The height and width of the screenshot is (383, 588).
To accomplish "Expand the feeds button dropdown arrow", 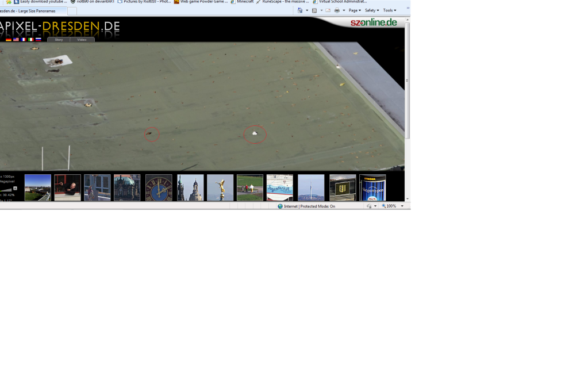I will (321, 10).
